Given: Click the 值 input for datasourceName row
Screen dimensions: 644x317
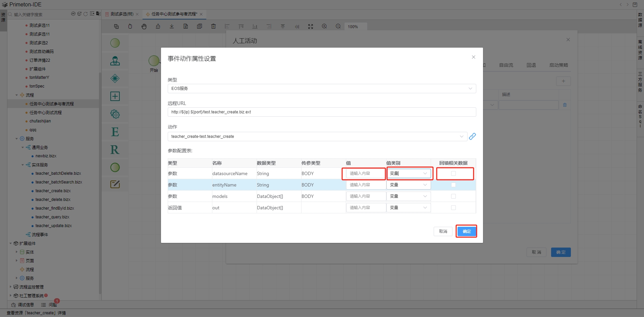Looking at the screenshot, I should click(x=365, y=173).
